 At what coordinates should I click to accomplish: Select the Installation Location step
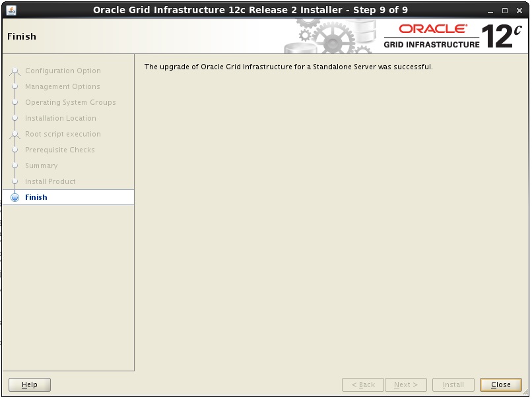coord(60,118)
